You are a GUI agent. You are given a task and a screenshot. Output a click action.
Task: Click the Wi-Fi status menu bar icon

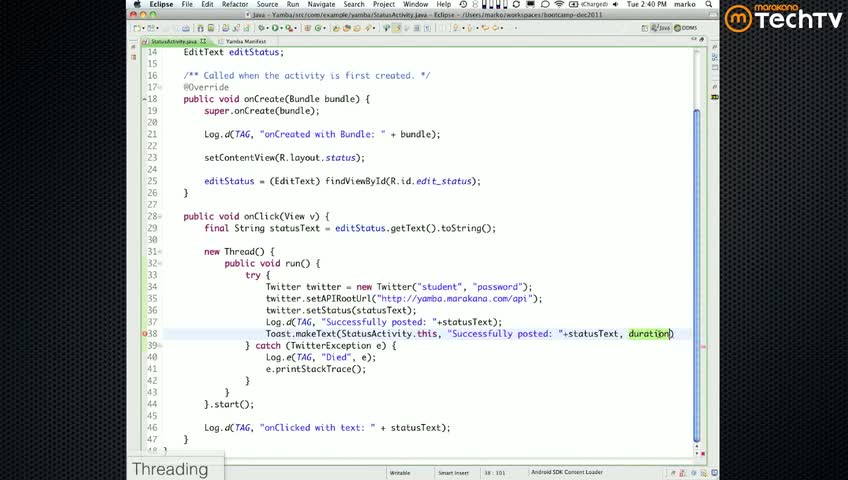pyautogui.click(x=559, y=4)
